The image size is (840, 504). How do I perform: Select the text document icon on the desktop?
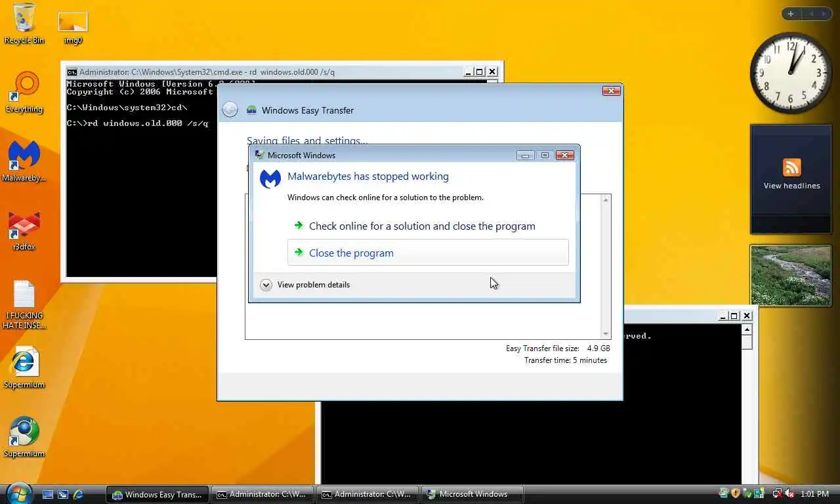point(24,304)
